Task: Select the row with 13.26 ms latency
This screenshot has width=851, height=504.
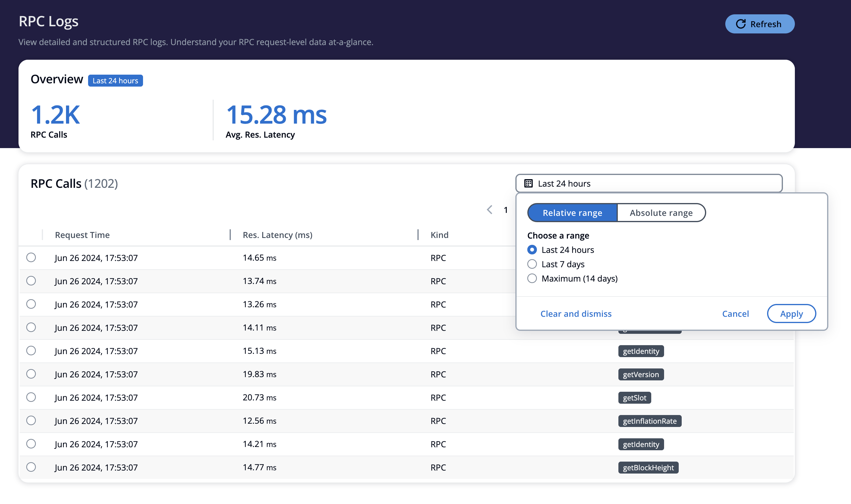Action: [x=31, y=304]
